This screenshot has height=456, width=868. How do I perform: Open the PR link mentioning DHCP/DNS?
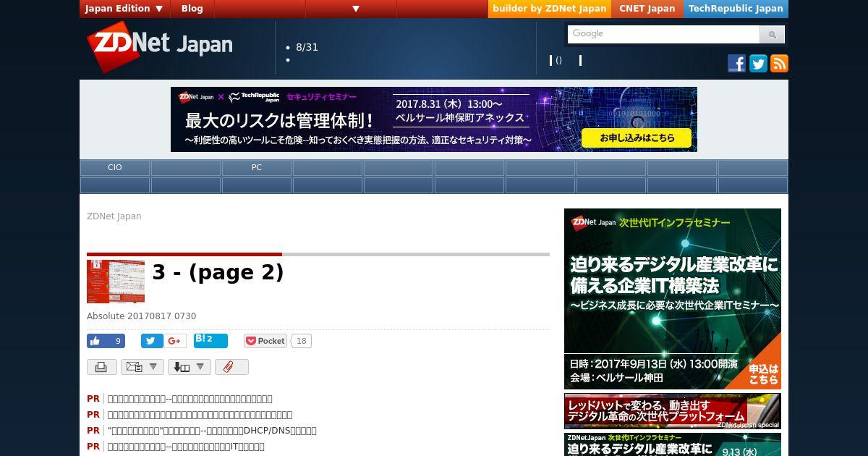(212, 431)
